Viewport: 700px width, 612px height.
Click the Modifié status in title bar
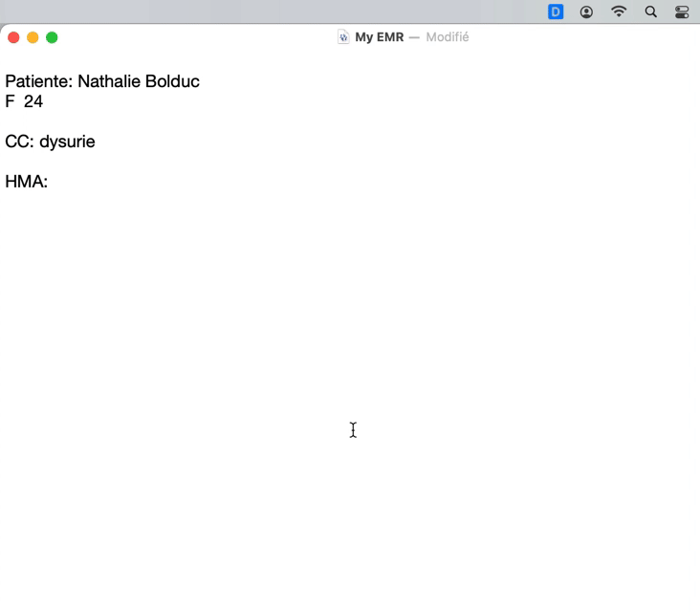(448, 37)
